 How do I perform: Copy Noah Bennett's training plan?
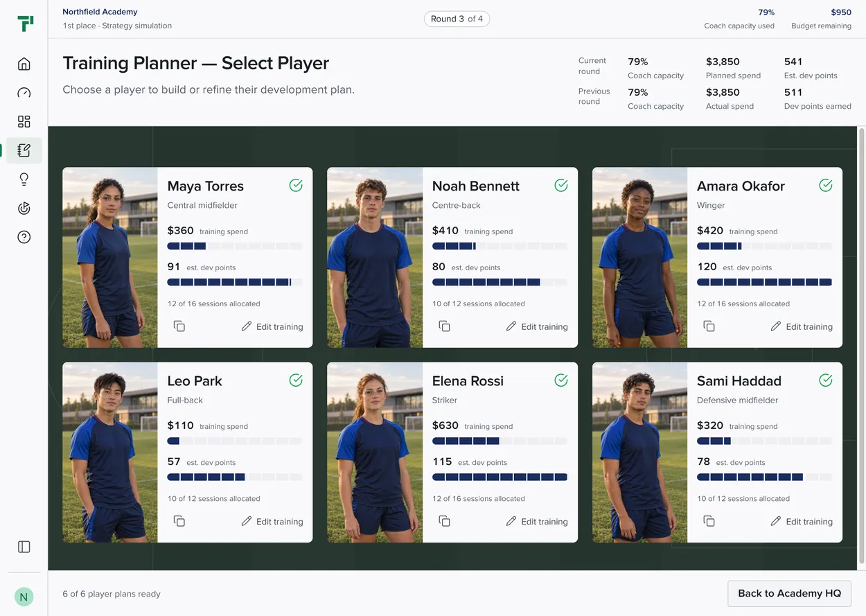(444, 326)
